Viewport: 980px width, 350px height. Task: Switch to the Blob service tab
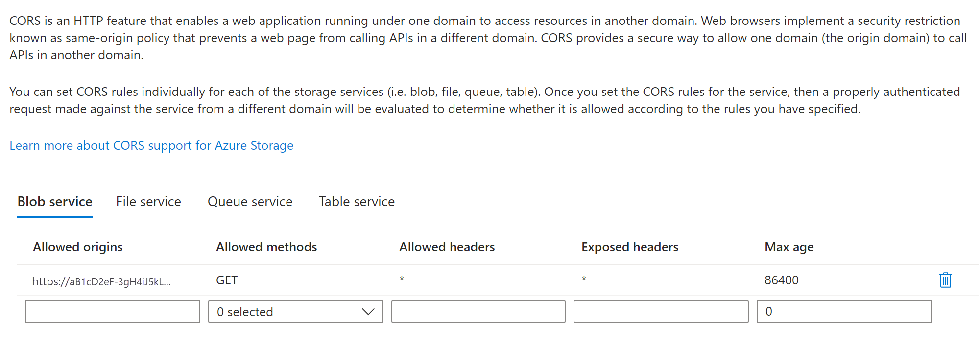tap(55, 202)
